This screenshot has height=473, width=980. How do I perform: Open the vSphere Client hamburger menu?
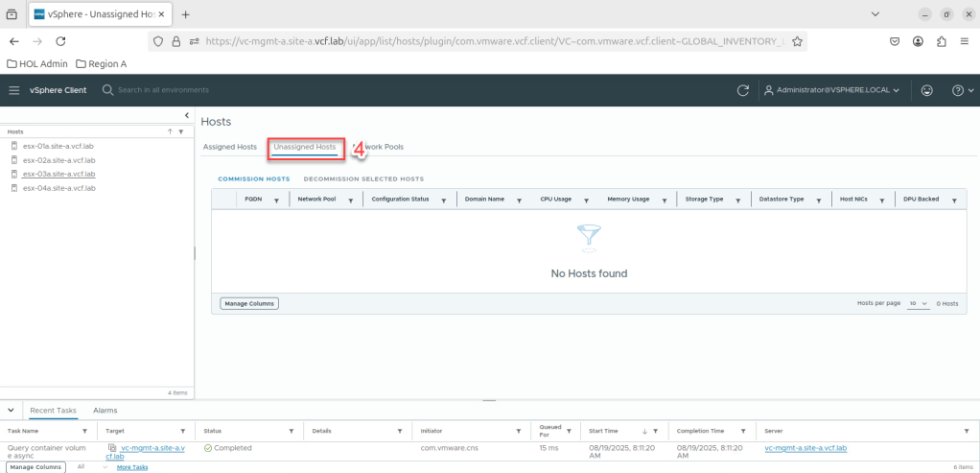point(14,90)
